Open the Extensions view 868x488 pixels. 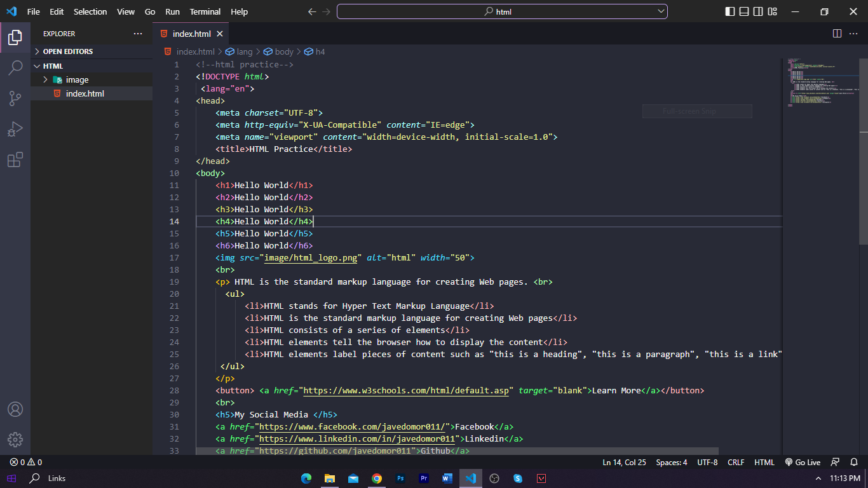[x=15, y=159]
